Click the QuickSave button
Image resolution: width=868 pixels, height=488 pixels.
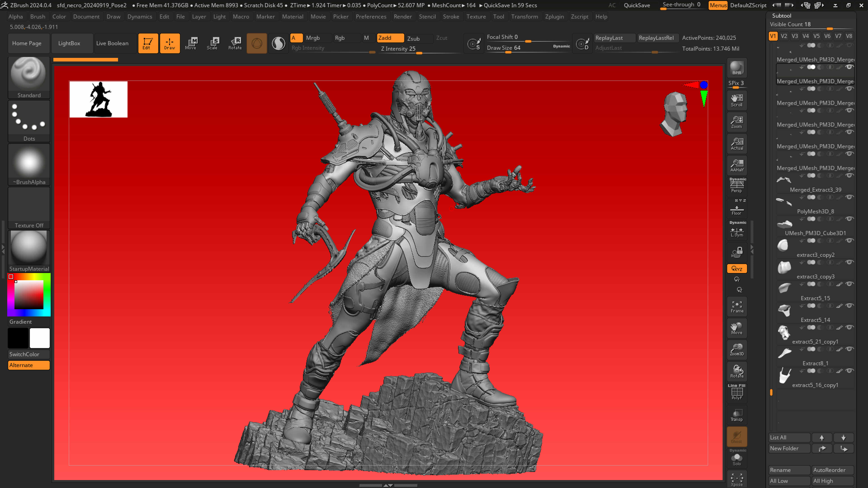[636, 5]
